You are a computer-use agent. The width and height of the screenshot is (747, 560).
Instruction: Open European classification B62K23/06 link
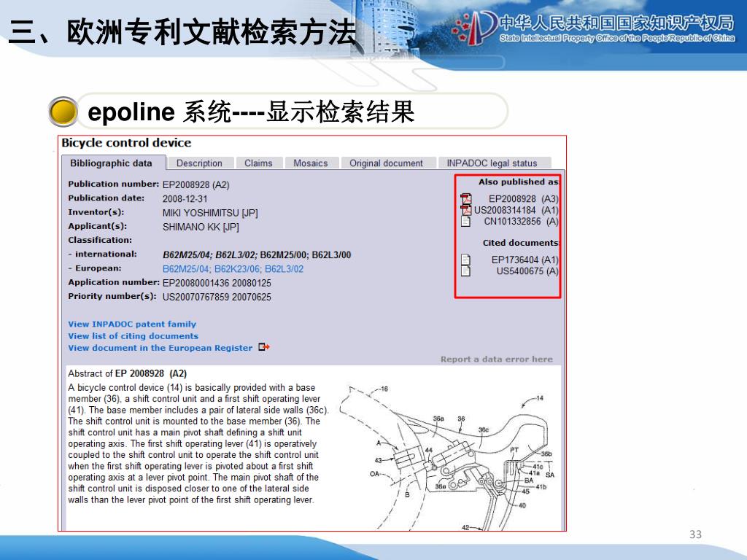(x=237, y=269)
